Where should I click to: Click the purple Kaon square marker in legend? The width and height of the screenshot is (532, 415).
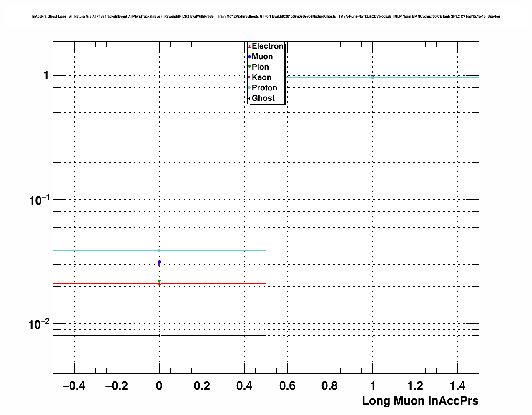[249, 77]
